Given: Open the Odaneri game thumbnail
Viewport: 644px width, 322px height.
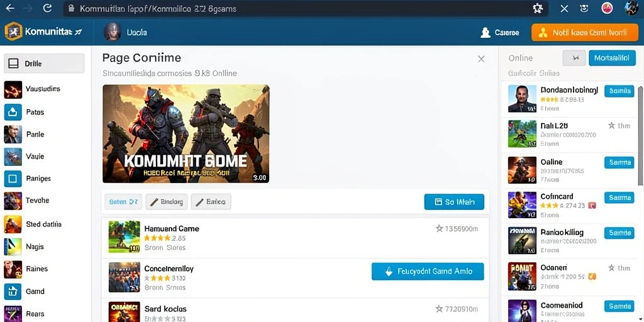Looking at the screenshot, I should pos(522,276).
